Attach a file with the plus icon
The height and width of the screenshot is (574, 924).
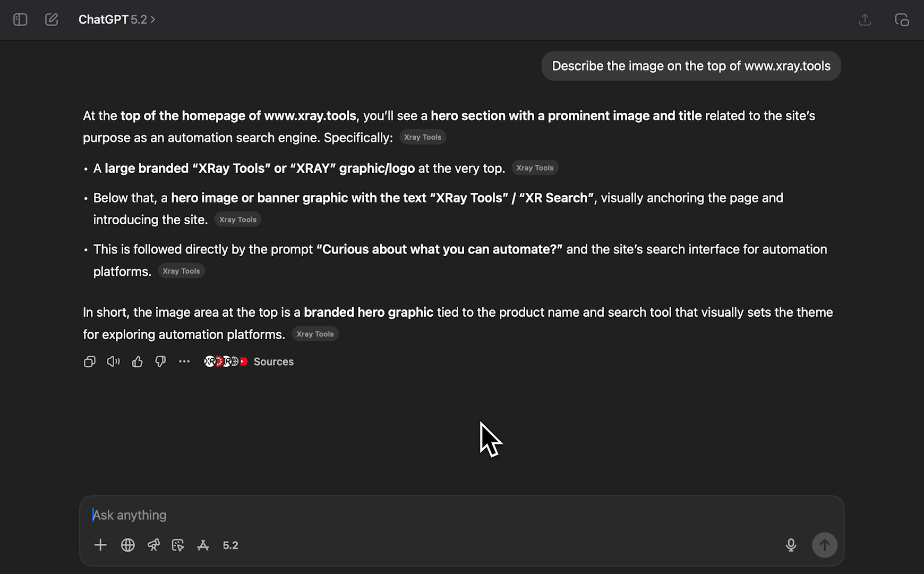[x=100, y=545]
